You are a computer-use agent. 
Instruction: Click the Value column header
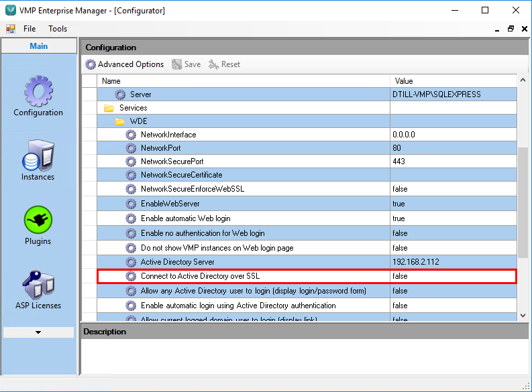454,81
